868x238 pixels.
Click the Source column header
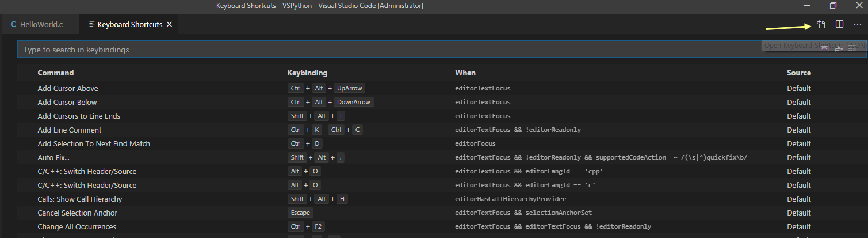click(x=799, y=73)
